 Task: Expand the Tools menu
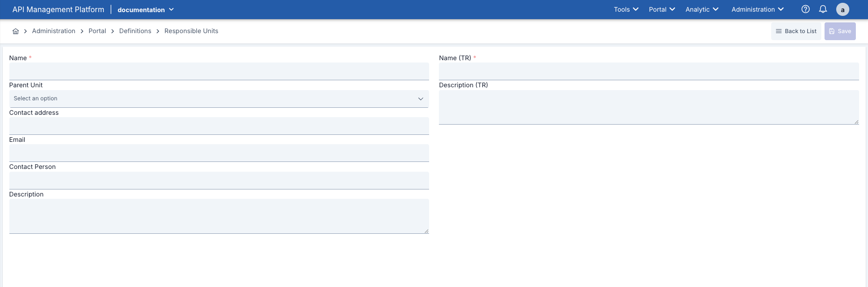[626, 9]
